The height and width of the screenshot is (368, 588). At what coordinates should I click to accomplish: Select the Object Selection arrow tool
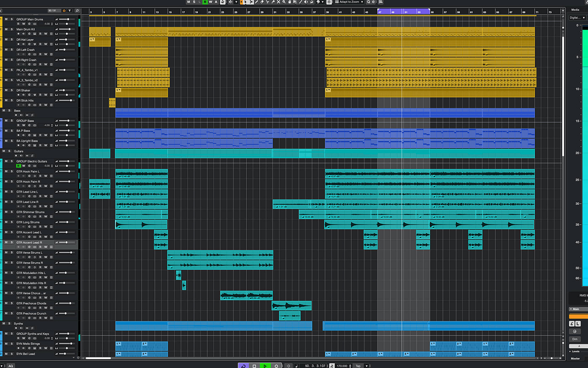click(245, 2)
